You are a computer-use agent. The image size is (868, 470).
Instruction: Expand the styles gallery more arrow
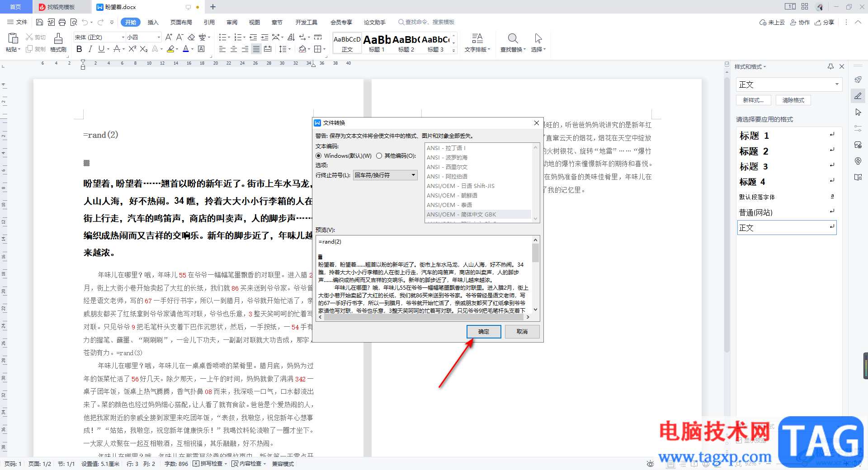(x=454, y=51)
